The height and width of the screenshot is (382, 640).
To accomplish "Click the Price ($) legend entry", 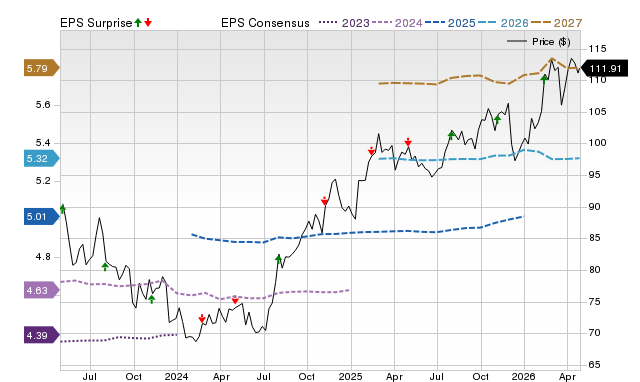I will click(x=539, y=42).
